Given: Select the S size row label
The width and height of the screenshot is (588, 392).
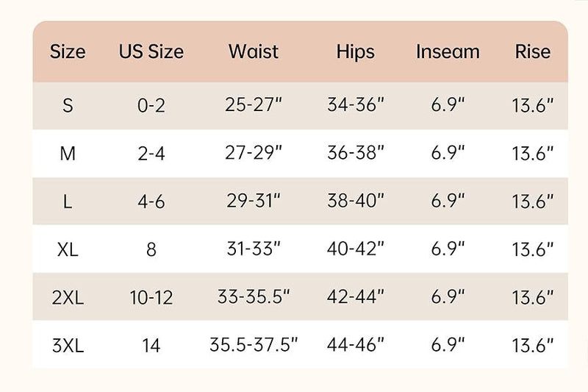Looking at the screenshot, I should tap(68, 105).
